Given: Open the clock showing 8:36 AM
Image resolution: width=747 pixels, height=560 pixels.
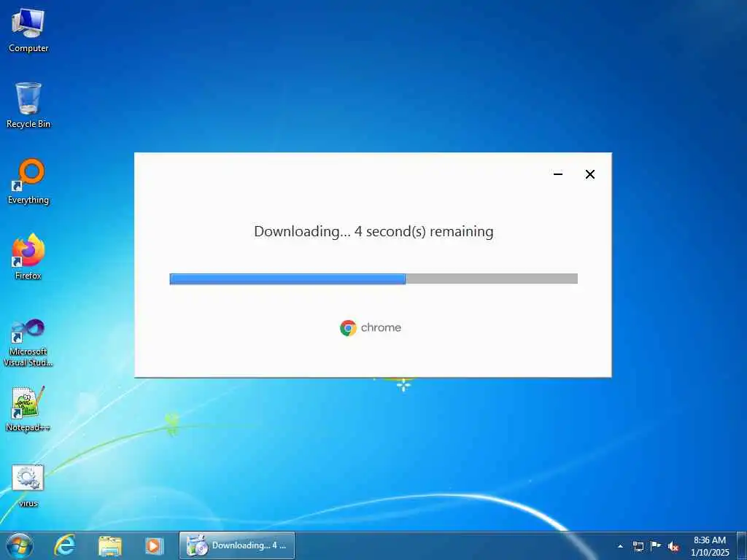Looking at the screenshot, I should pos(710,546).
